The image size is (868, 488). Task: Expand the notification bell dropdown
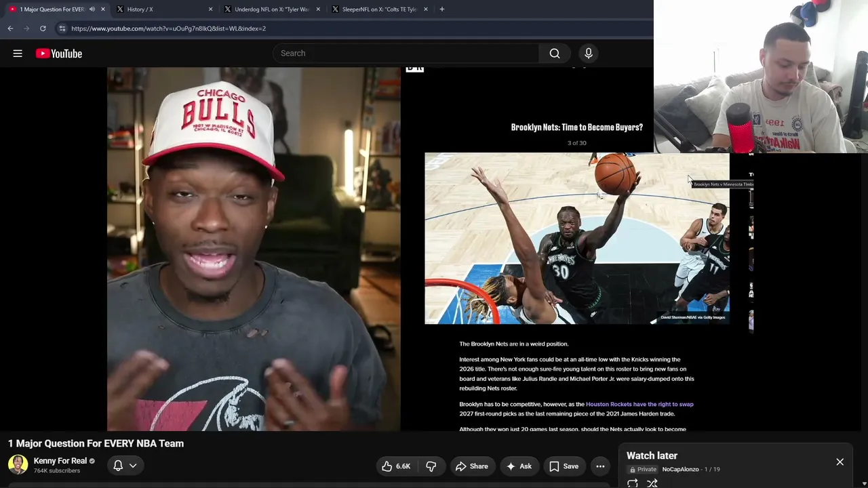click(125, 466)
